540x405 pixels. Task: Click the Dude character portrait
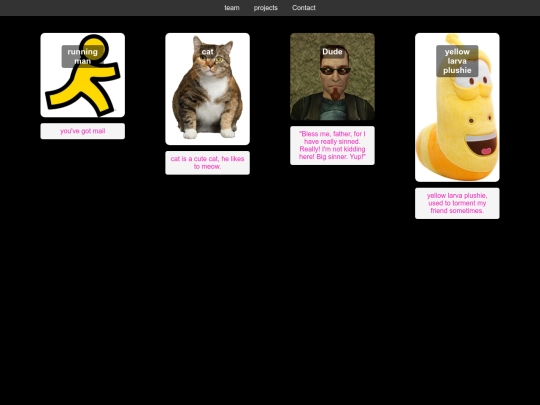coord(332,76)
